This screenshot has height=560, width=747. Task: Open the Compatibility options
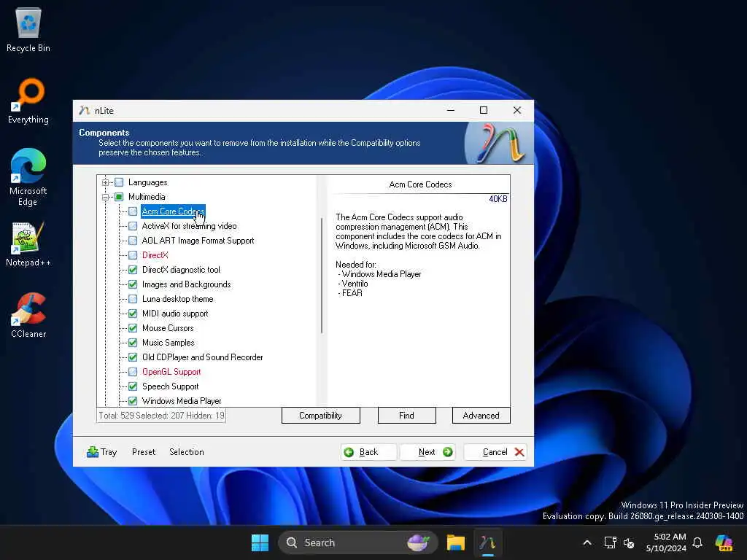click(x=321, y=415)
